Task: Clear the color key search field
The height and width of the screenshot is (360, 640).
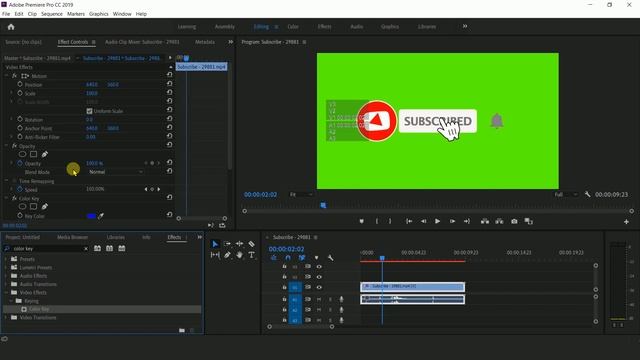Action: click(86, 249)
